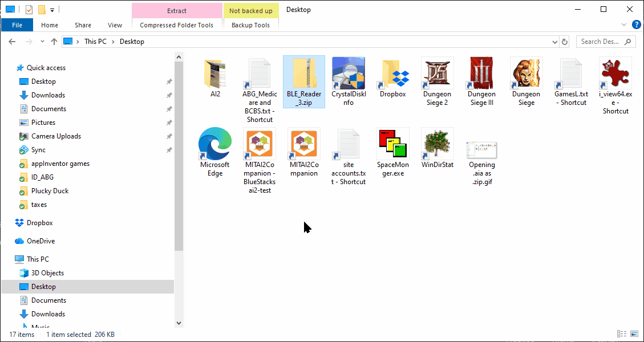Open the CrystalDiskInfo shortcut icon
Viewport: 644px width, 342px height.
[349, 73]
